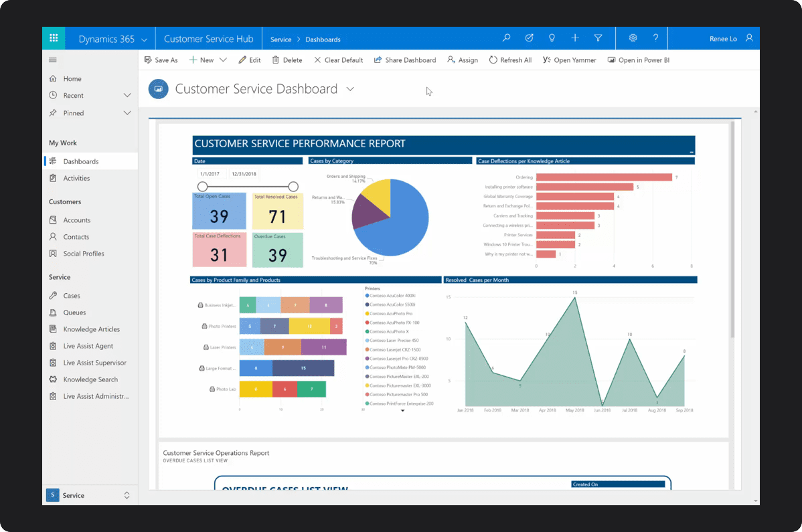Open the Dynamics 365 dropdown chevron

144,40
